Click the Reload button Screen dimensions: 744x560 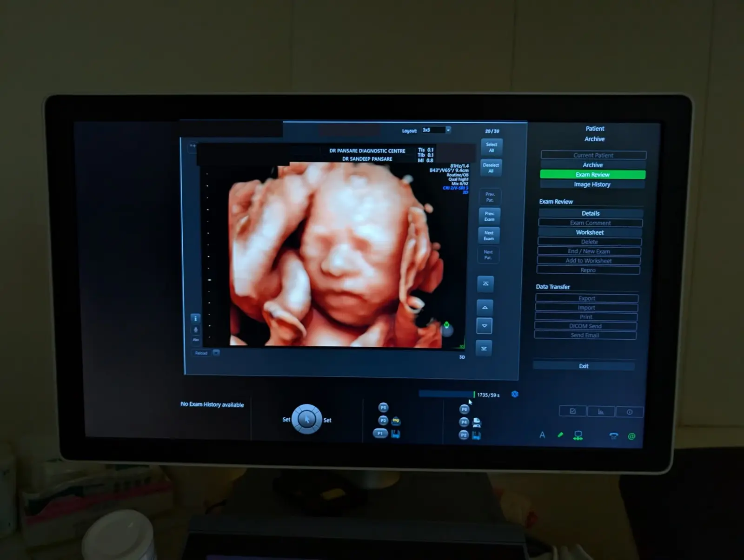coord(201,353)
